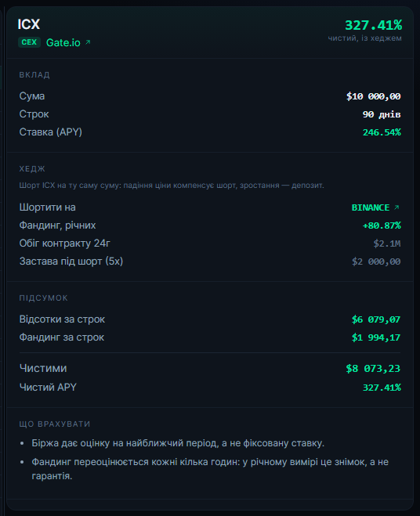Click the $2.1M contract volume value
The width and height of the screenshot is (420, 516).
coord(387,244)
